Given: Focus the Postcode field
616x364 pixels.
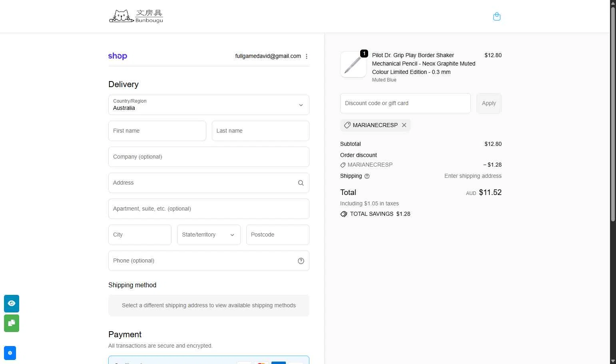Looking at the screenshot, I should pyautogui.click(x=278, y=235).
